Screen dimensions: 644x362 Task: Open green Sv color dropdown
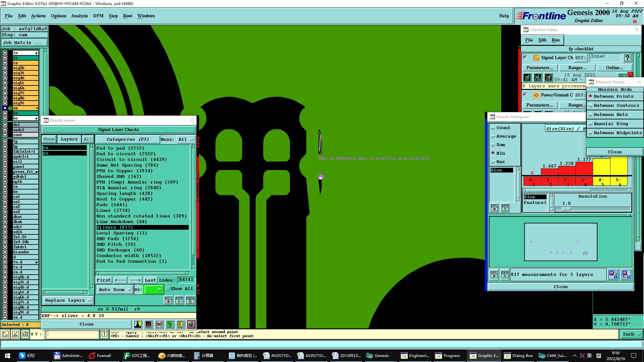[x=153, y=289]
